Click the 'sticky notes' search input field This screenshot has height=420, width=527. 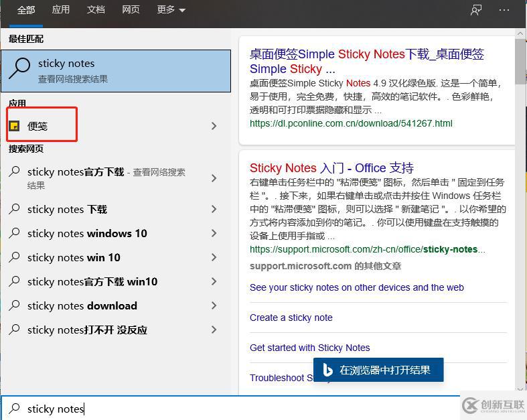pyautogui.click(x=230, y=409)
